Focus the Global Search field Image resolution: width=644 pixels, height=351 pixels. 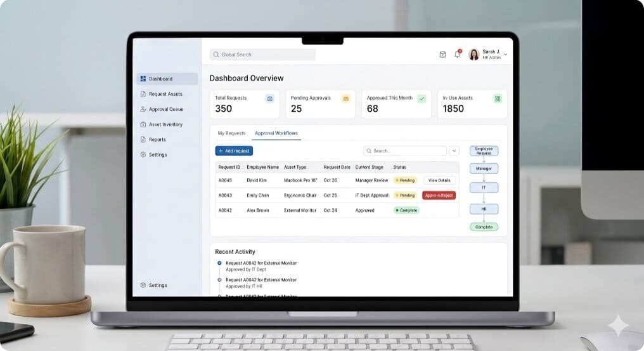(x=262, y=55)
